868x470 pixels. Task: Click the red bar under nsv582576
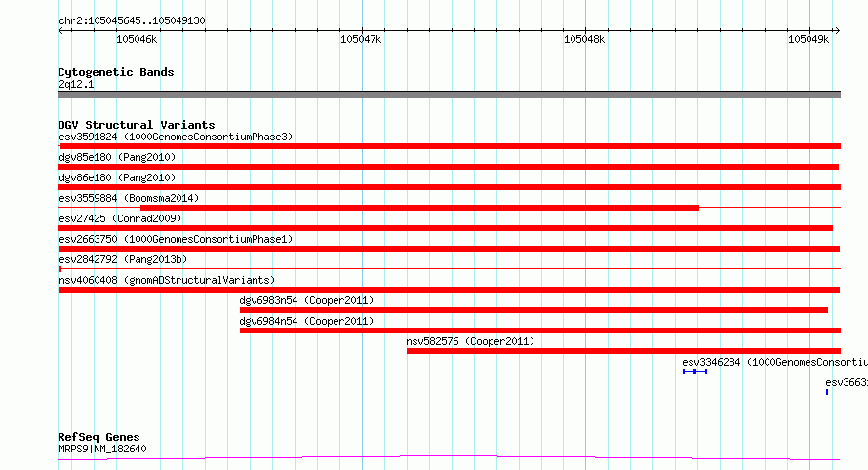623,351
